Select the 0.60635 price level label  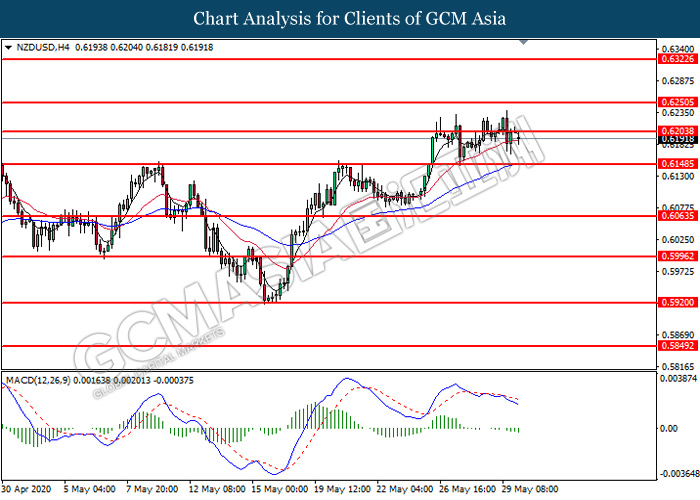[x=677, y=216]
